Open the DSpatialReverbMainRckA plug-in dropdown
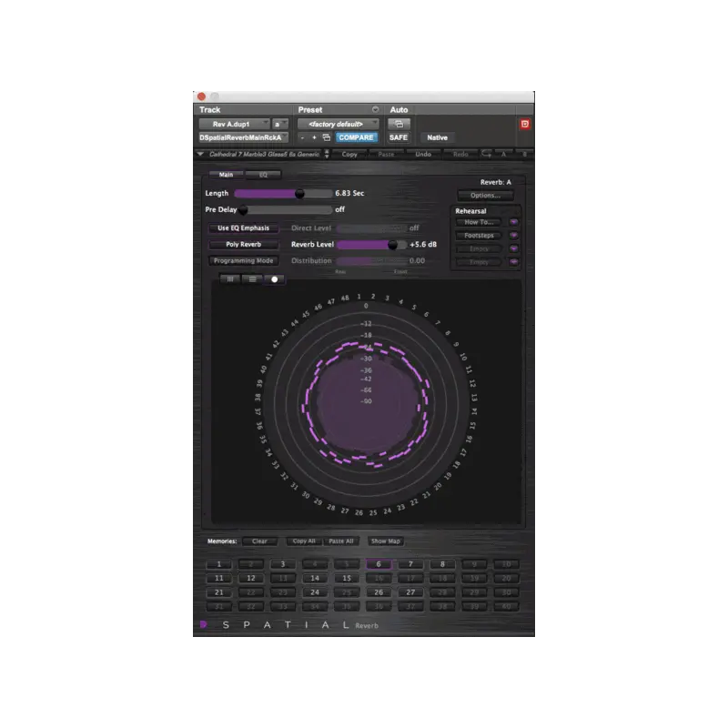The width and height of the screenshot is (728, 728). pyautogui.click(x=243, y=137)
